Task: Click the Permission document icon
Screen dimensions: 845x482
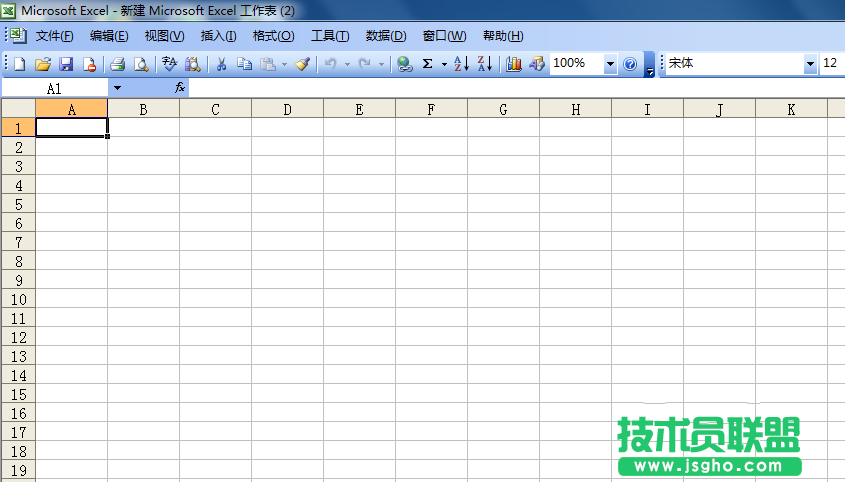Action: tap(89, 64)
